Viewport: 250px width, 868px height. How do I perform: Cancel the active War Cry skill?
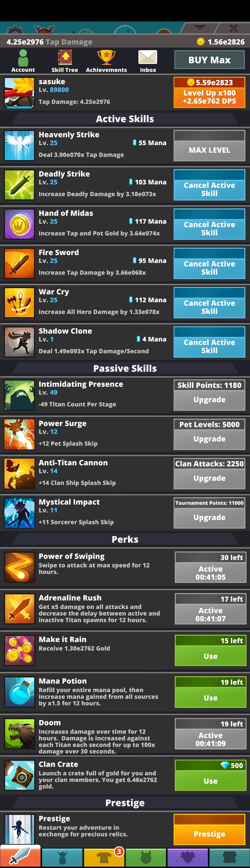[x=209, y=303]
